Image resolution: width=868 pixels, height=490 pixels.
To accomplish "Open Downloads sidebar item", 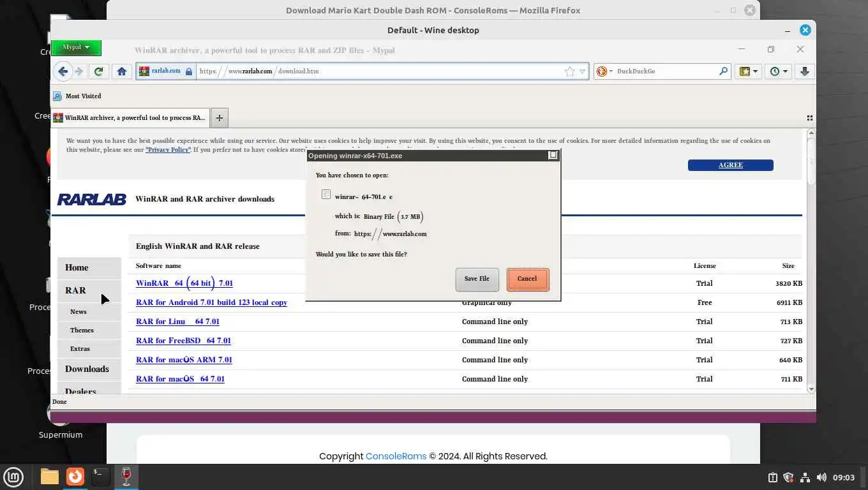I will 89,369.
